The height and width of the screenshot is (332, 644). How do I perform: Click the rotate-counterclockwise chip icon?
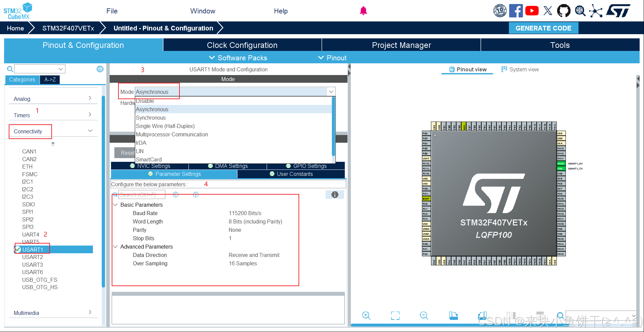pos(482,316)
